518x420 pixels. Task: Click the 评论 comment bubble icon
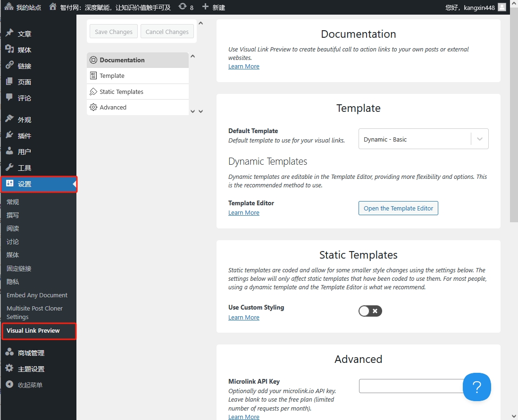point(9,97)
